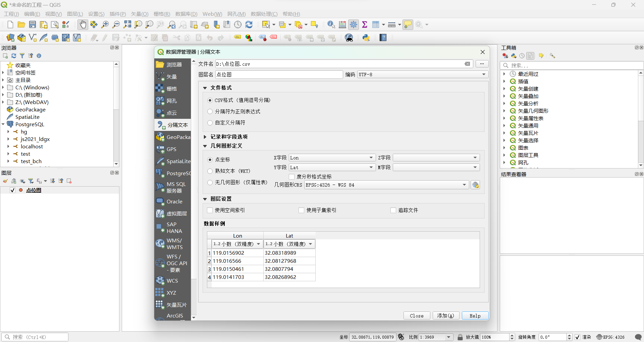
Task: Open the Processing Toolbox gear icon
Action: 354,25
